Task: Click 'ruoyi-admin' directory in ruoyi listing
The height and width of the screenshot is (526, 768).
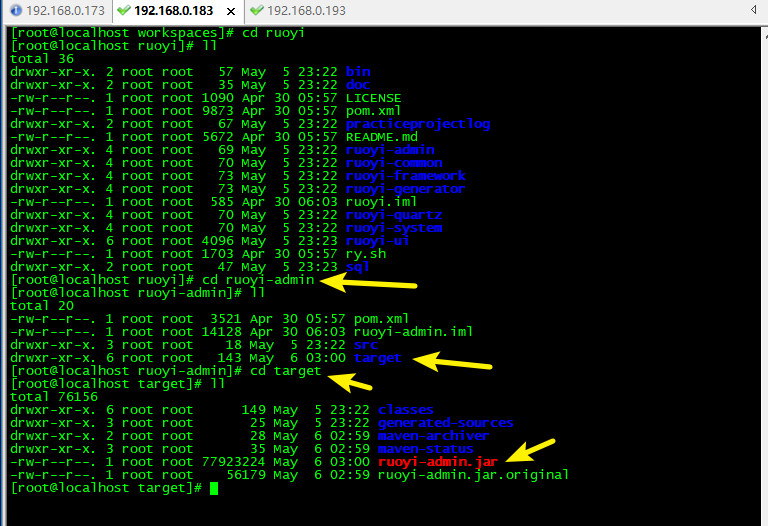Action: click(x=390, y=150)
